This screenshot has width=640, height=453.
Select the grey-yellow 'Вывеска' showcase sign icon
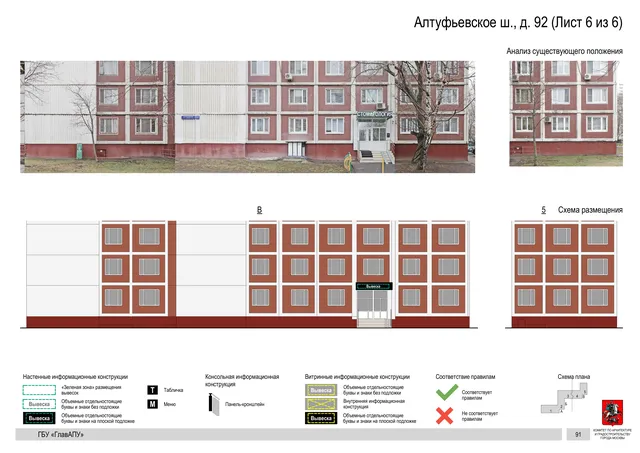pyautogui.click(x=321, y=390)
